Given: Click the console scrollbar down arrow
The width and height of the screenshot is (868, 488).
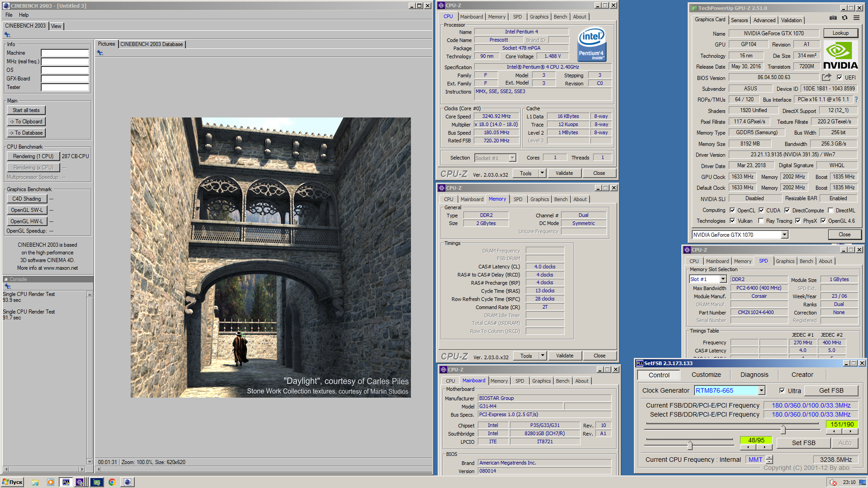Looking at the screenshot, I should [90, 462].
